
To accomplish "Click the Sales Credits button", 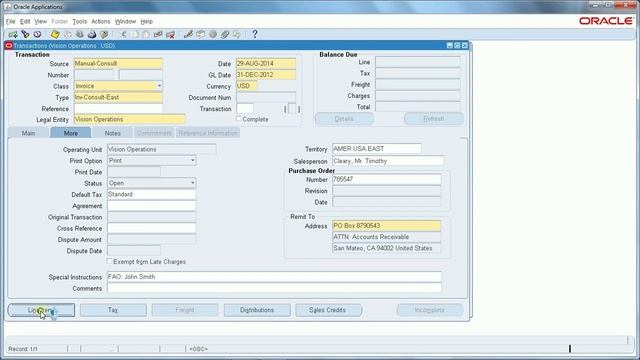I will 328,310.
